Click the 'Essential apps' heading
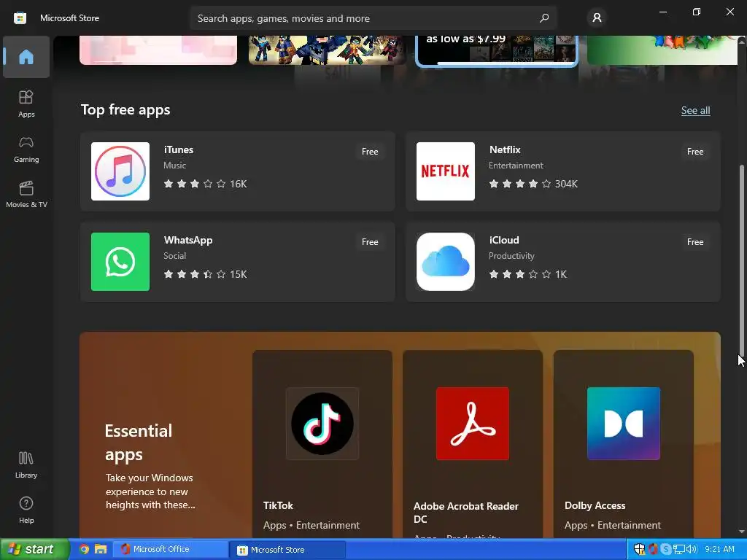The width and height of the screenshot is (747, 560). [138, 443]
